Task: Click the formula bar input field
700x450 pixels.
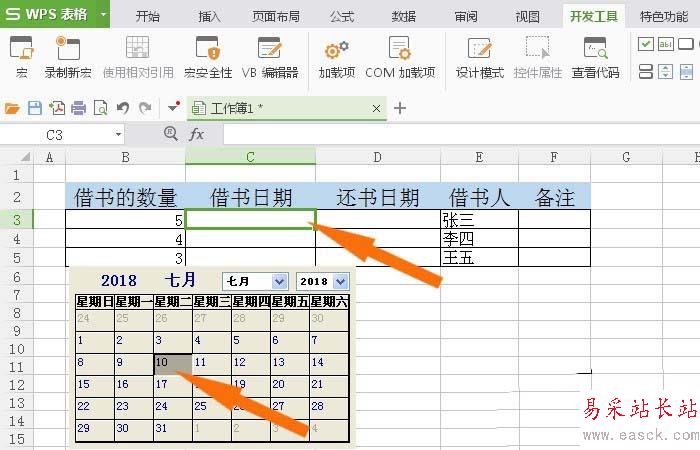Action: 462,134
